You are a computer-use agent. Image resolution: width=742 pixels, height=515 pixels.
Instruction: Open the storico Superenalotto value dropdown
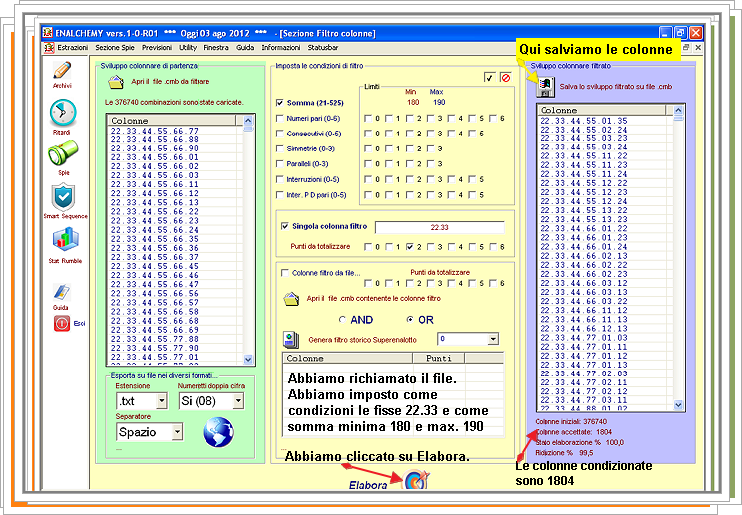[x=493, y=339]
